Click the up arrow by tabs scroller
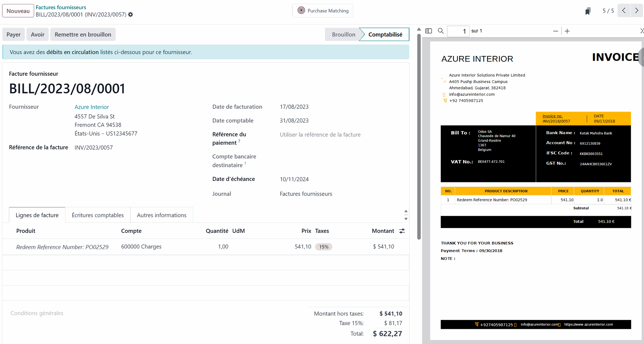Viewport: 644px width, 344px height. [x=406, y=211]
